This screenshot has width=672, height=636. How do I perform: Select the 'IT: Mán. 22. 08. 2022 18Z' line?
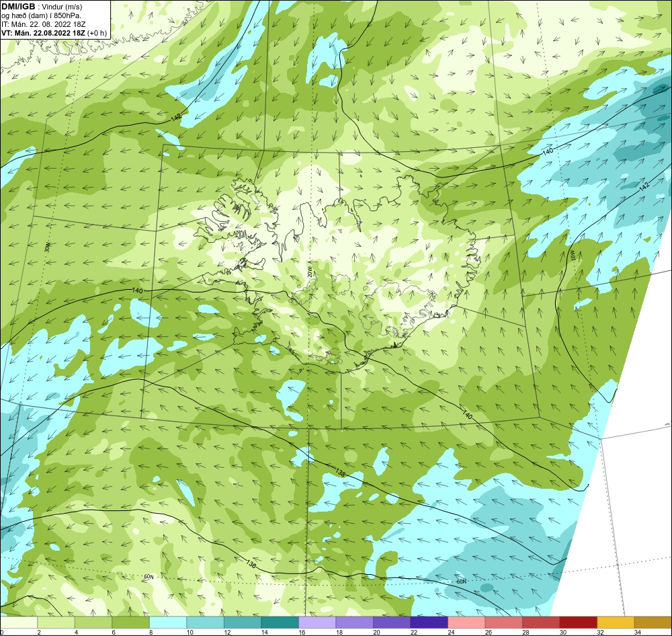point(43,24)
